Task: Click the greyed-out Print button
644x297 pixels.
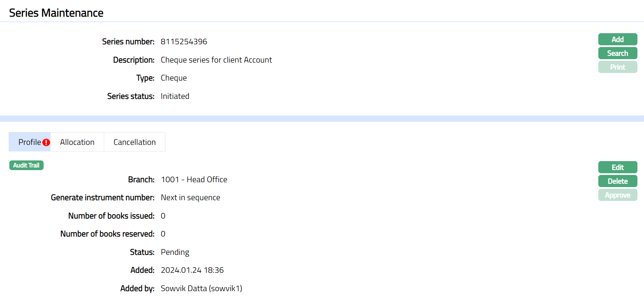Action: click(617, 67)
